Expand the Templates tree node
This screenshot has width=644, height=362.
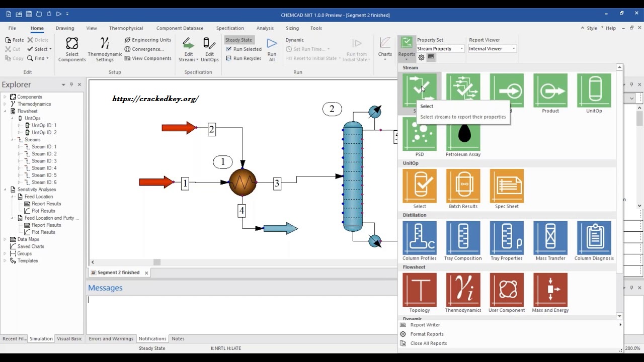point(5,261)
